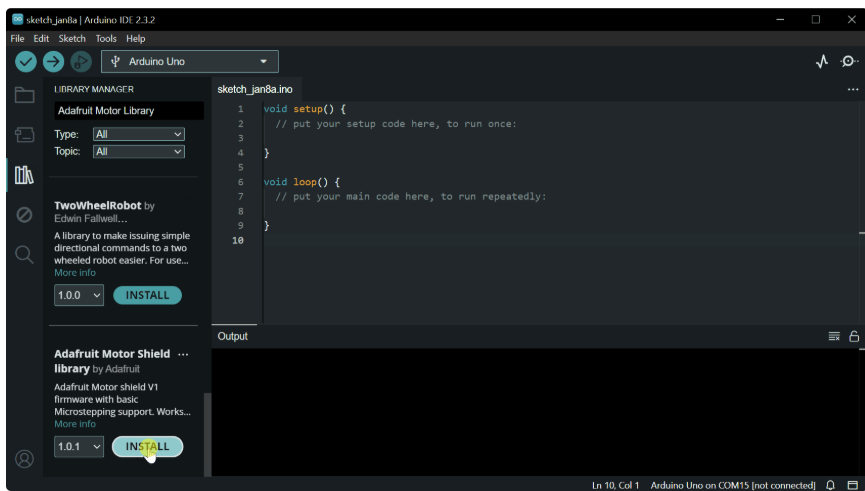
Task: Open the Serial Monitor
Action: pyautogui.click(x=848, y=61)
